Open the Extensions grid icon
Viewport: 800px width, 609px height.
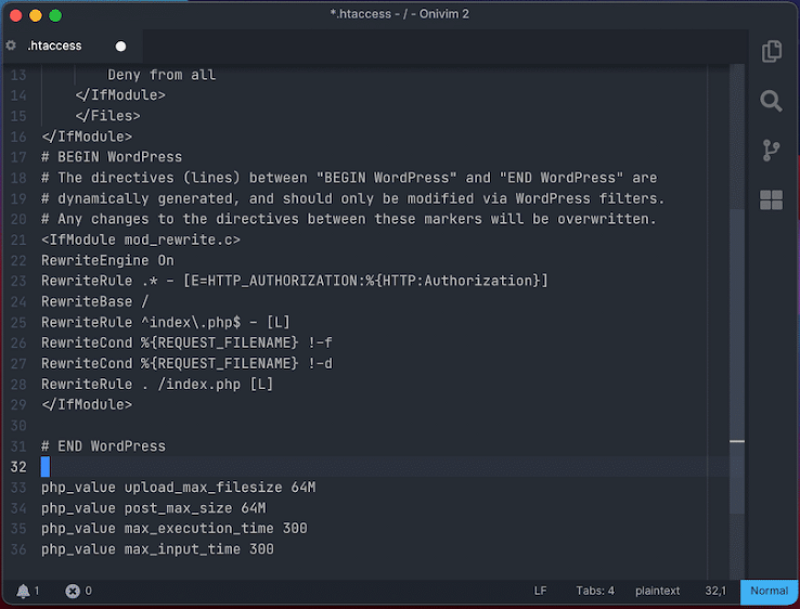[x=771, y=200]
